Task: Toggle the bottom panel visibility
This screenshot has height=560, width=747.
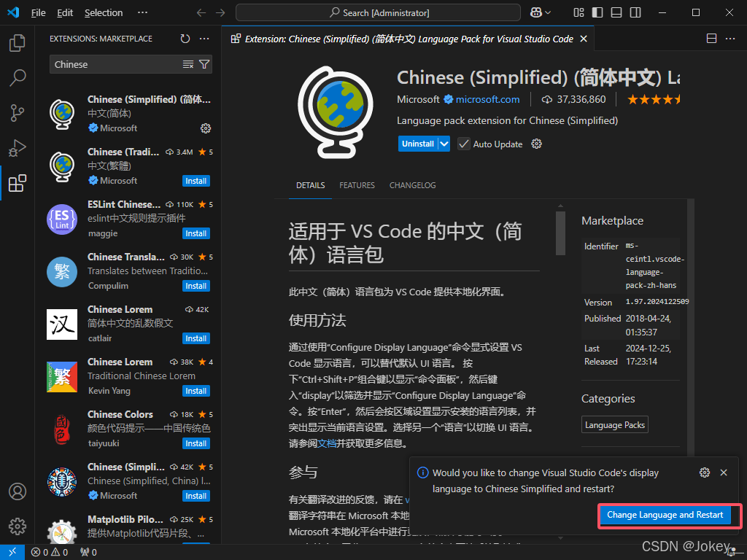Action: (x=616, y=13)
